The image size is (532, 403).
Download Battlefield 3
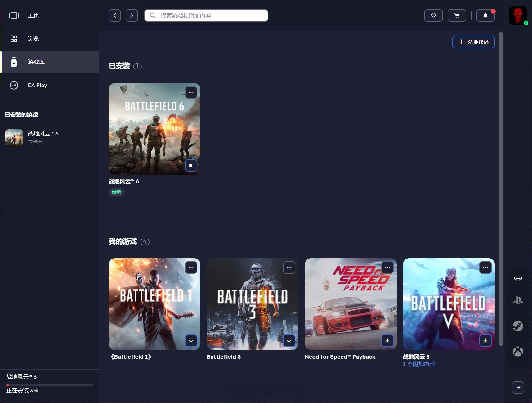(x=289, y=341)
